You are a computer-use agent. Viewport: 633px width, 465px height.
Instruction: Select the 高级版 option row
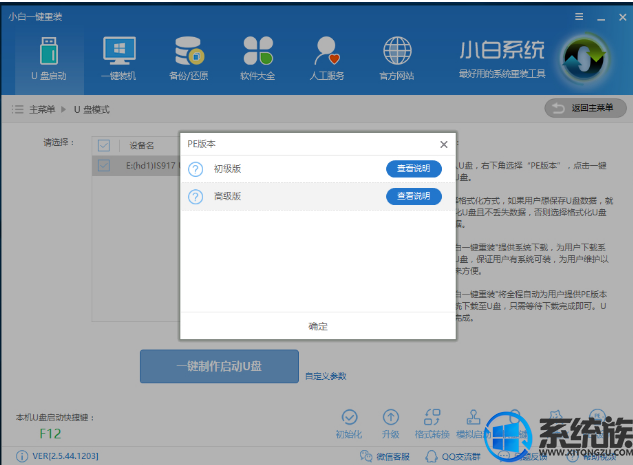[318, 197]
